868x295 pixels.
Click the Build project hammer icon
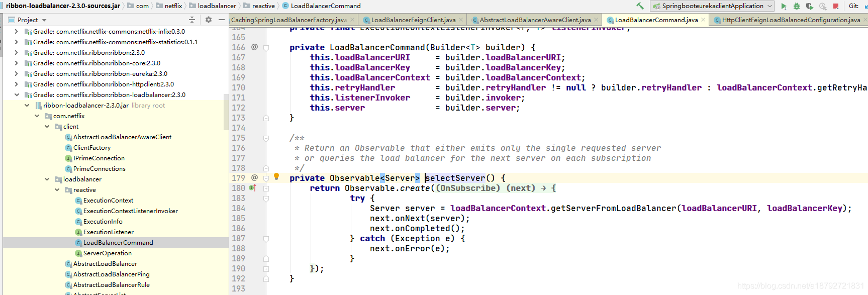[x=640, y=6]
